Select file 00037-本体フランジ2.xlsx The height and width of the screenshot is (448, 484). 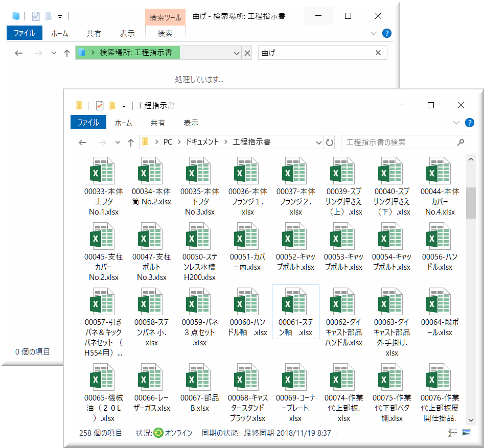click(x=296, y=186)
